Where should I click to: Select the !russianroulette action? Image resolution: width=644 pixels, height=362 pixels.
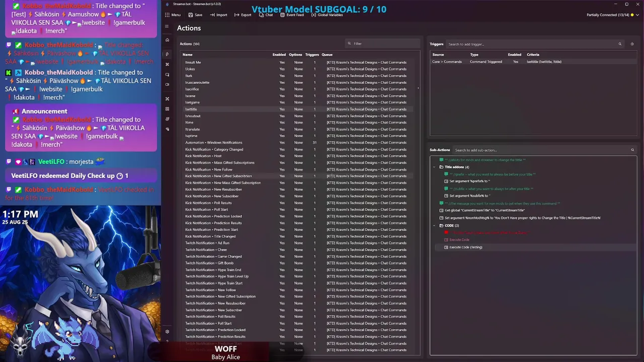pos(297,82)
